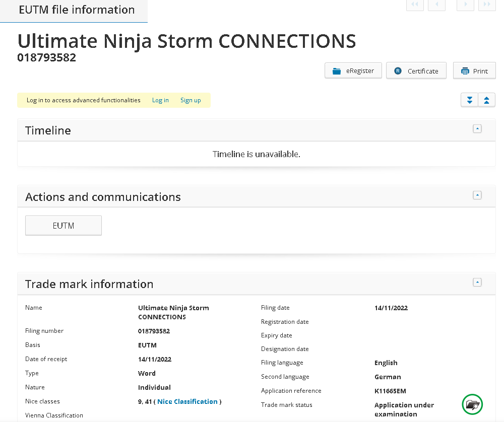Collapse the Trade mark information section
Viewport: 504px width, 422px height.
pyautogui.click(x=477, y=283)
